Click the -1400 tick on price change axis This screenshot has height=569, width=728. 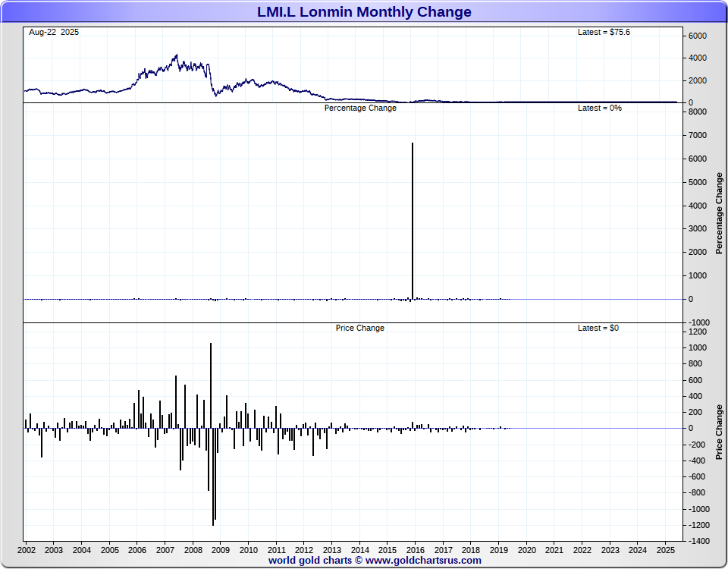pos(698,541)
